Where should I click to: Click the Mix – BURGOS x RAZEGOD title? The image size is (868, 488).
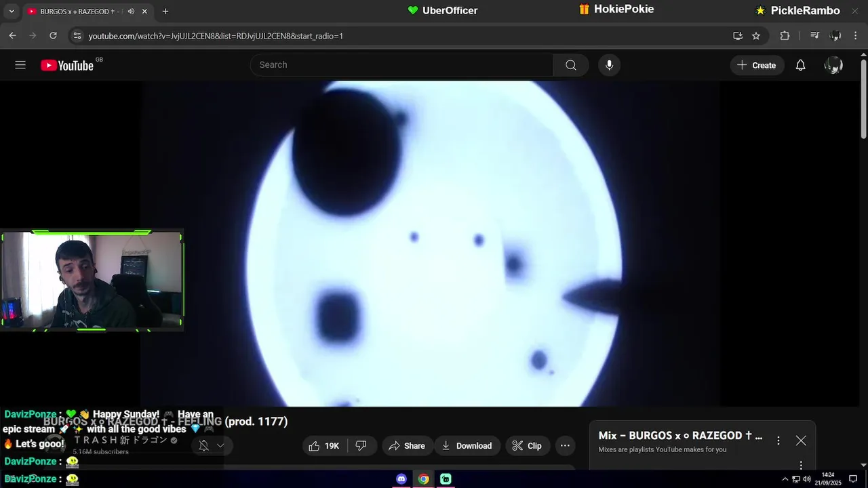pos(680,436)
